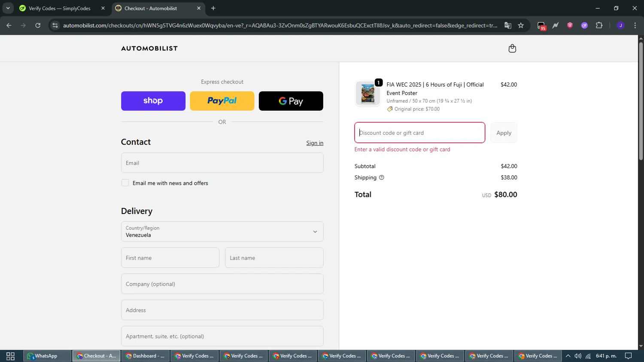Go forward with the forward arrow

pyautogui.click(x=23, y=25)
